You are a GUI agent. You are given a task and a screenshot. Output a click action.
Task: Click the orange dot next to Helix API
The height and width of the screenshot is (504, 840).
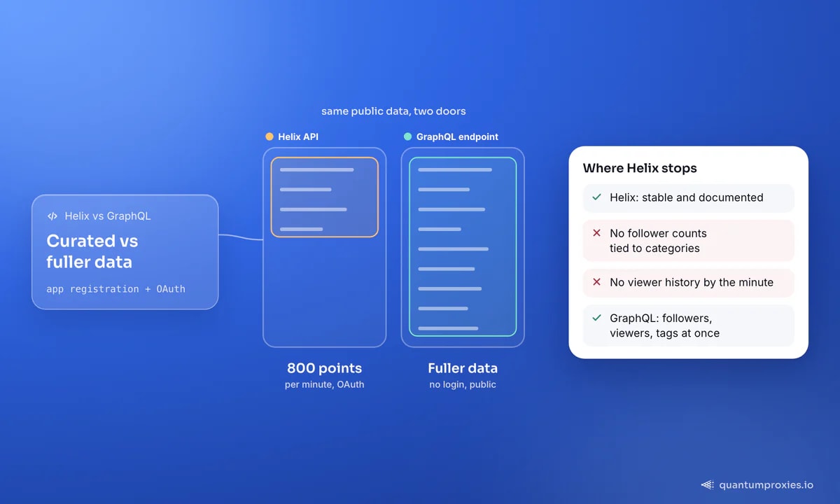[x=269, y=136]
